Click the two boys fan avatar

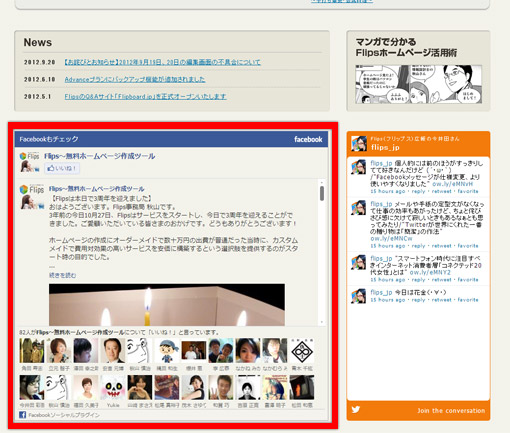pyautogui.click(x=221, y=351)
